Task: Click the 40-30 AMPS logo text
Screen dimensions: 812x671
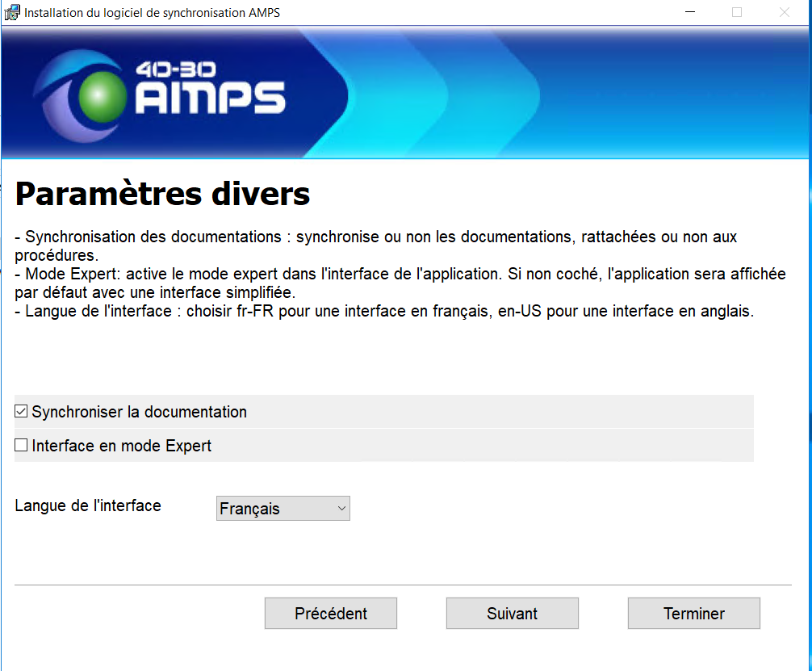Action: pos(210,89)
